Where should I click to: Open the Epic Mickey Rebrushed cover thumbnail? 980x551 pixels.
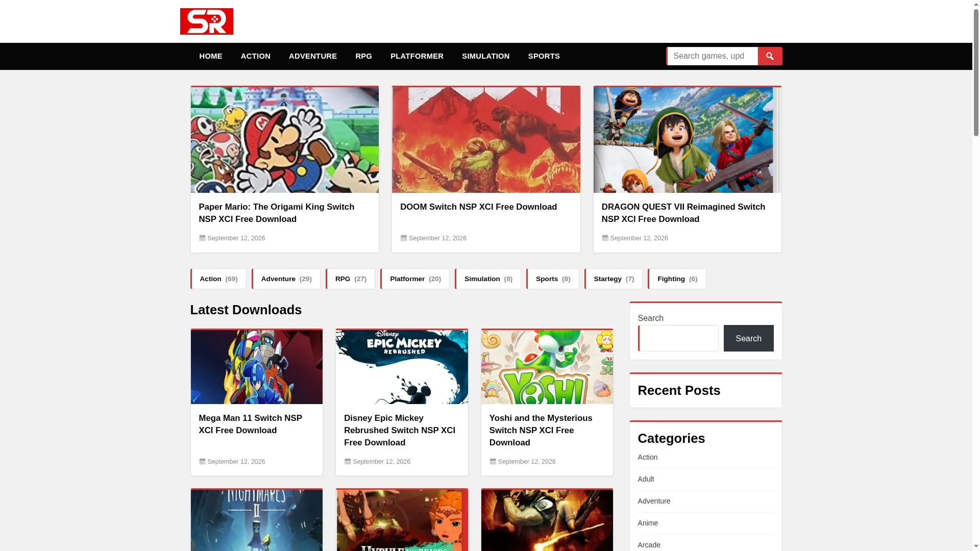click(402, 367)
